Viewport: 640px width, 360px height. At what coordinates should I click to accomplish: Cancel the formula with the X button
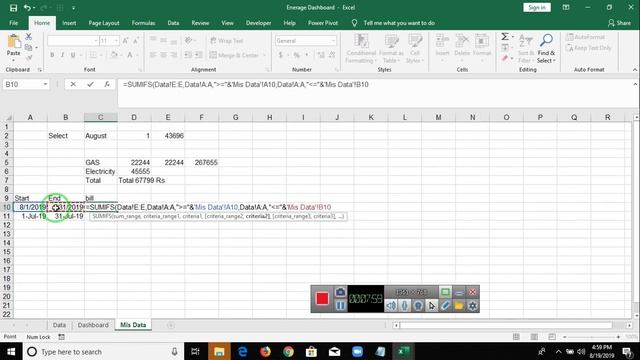[73, 84]
